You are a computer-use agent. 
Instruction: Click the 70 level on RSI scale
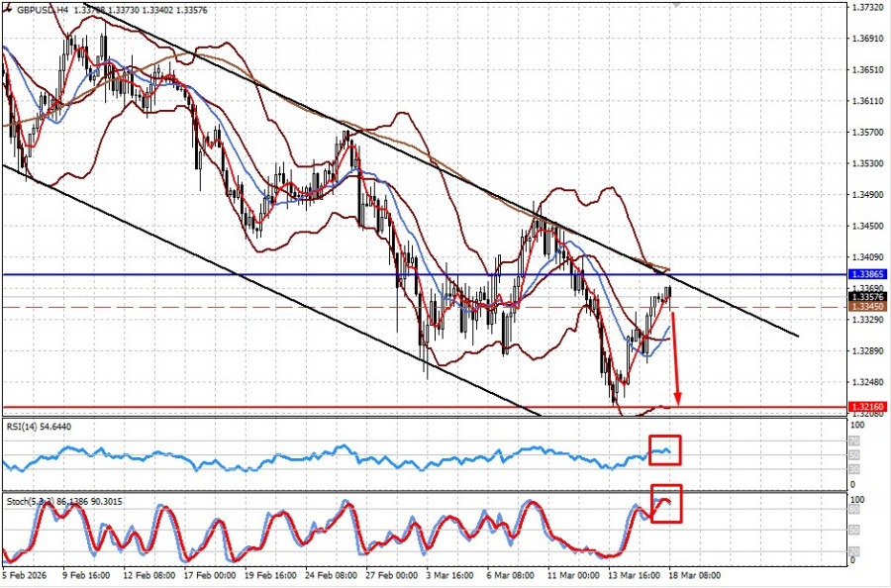point(854,441)
